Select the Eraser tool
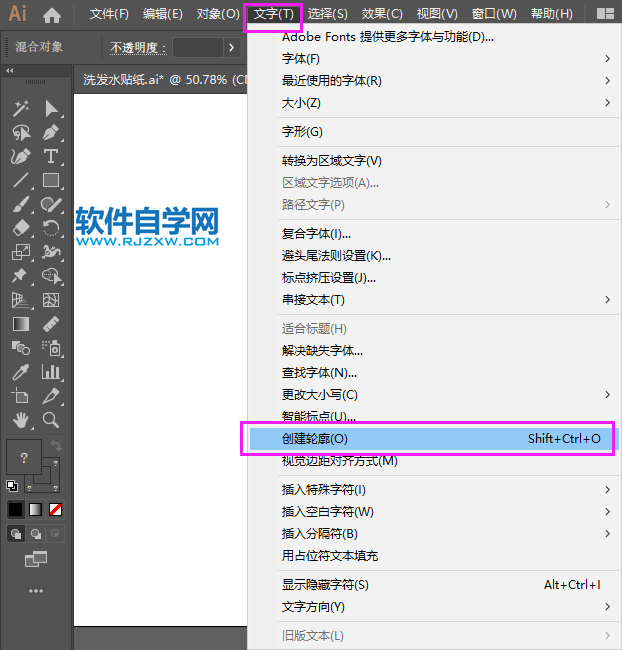The height and width of the screenshot is (650, 622). [21, 228]
